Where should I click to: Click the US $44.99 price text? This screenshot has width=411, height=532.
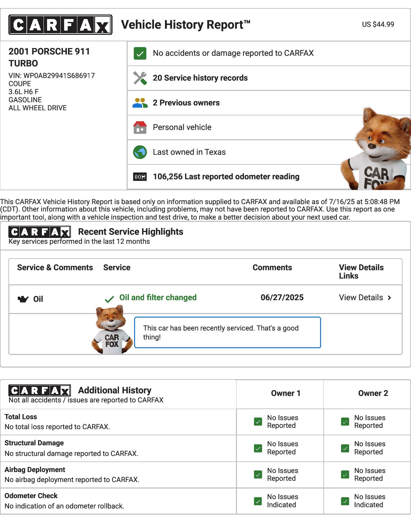[378, 25]
